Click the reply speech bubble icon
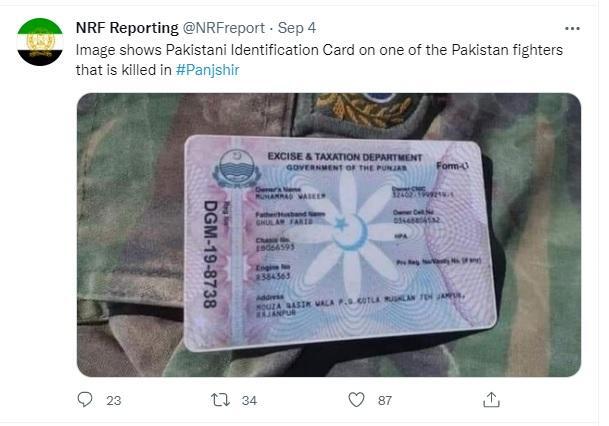This screenshot has height=426, width=609. (85, 400)
